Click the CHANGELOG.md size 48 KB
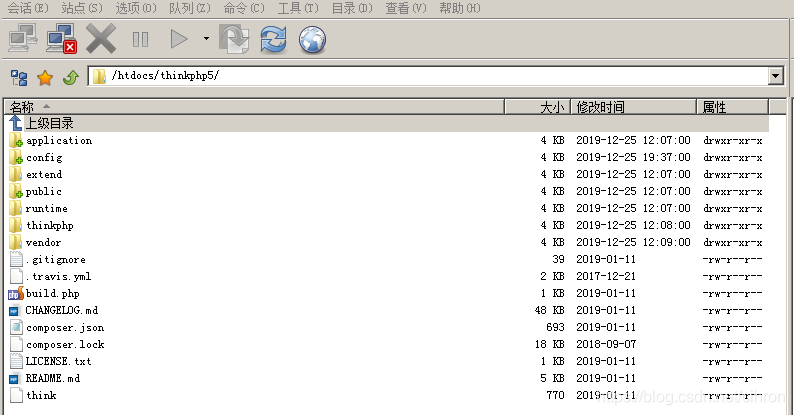794x415 pixels. [549, 310]
